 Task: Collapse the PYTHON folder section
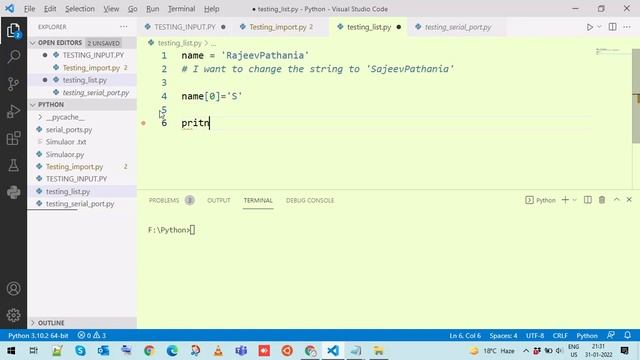pos(33,105)
